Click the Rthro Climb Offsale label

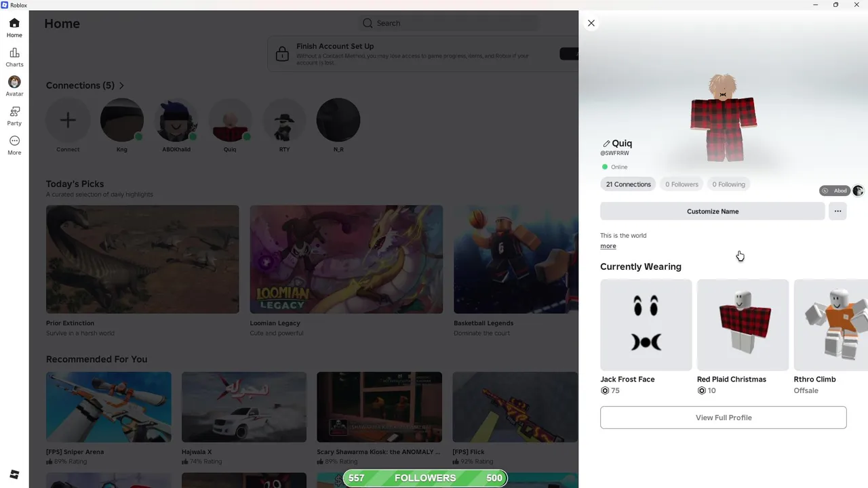tap(806, 390)
